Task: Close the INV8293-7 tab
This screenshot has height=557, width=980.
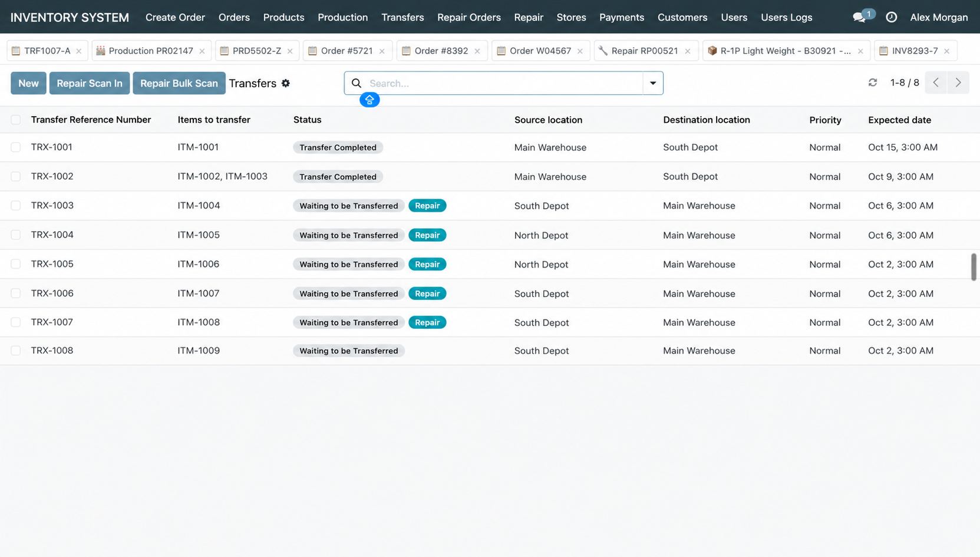Action: (x=947, y=51)
